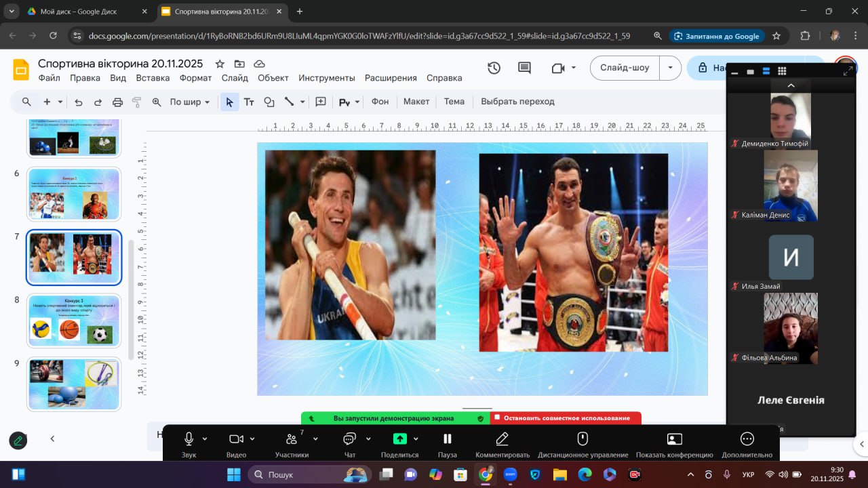Open the Формат menu

(195, 78)
